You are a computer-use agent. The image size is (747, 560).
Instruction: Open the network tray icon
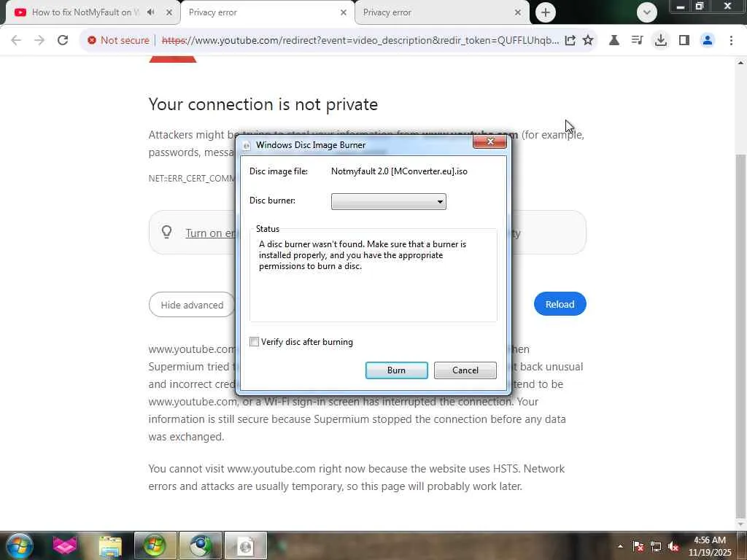coord(656,547)
